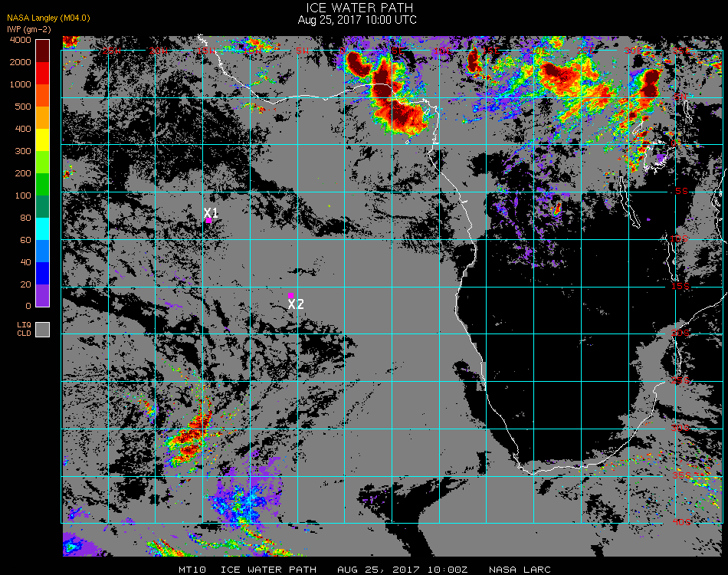Click the gray LIQ CLD legend swatch
The image size is (728, 575).
[x=43, y=330]
